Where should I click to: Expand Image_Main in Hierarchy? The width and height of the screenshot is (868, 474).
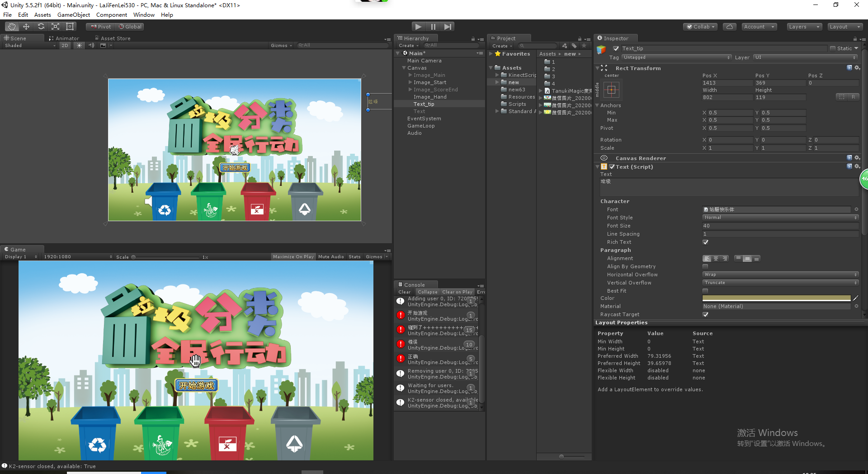pos(410,75)
